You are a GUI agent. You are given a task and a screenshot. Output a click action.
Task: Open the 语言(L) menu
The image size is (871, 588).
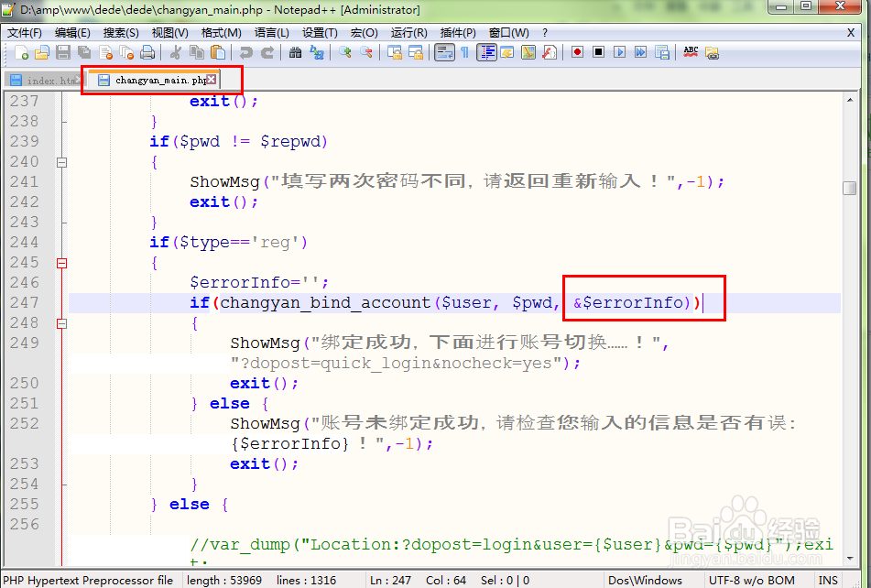[x=272, y=33]
